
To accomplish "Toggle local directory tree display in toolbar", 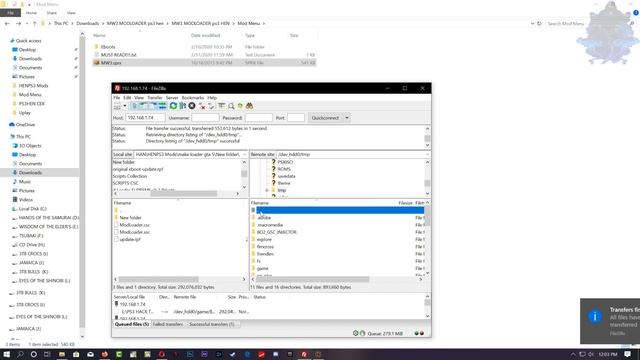I will tap(144, 106).
